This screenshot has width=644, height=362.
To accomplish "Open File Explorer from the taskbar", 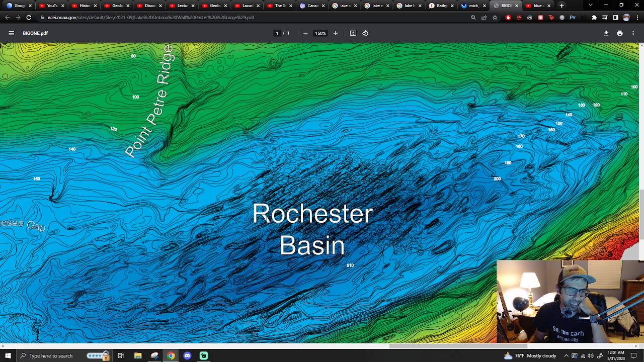I will [x=138, y=356].
